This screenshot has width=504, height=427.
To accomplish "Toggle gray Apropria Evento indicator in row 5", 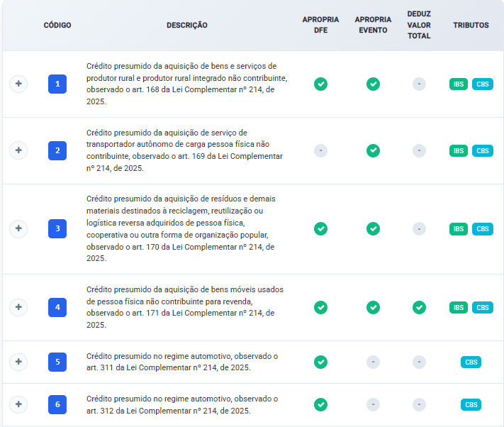I will click(x=373, y=362).
